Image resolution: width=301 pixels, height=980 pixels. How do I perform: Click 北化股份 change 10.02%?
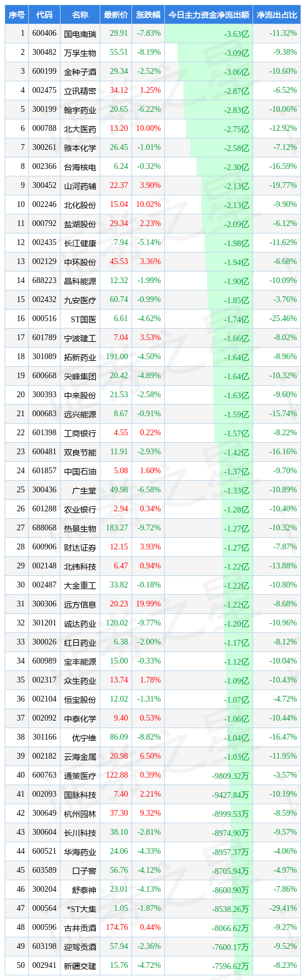coord(148,205)
